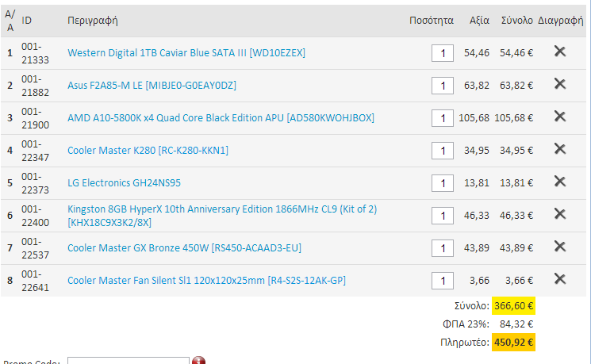591x364 pixels.
Task: Click ID cell 001-22400
Action: pos(35,216)
